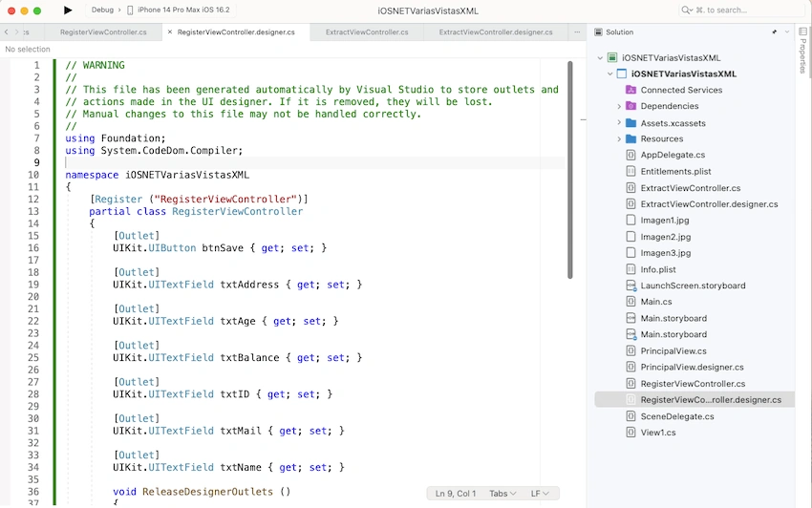812x508 pixels.
Task: Open the Solution panel options chevron
Action: [787, 32]
